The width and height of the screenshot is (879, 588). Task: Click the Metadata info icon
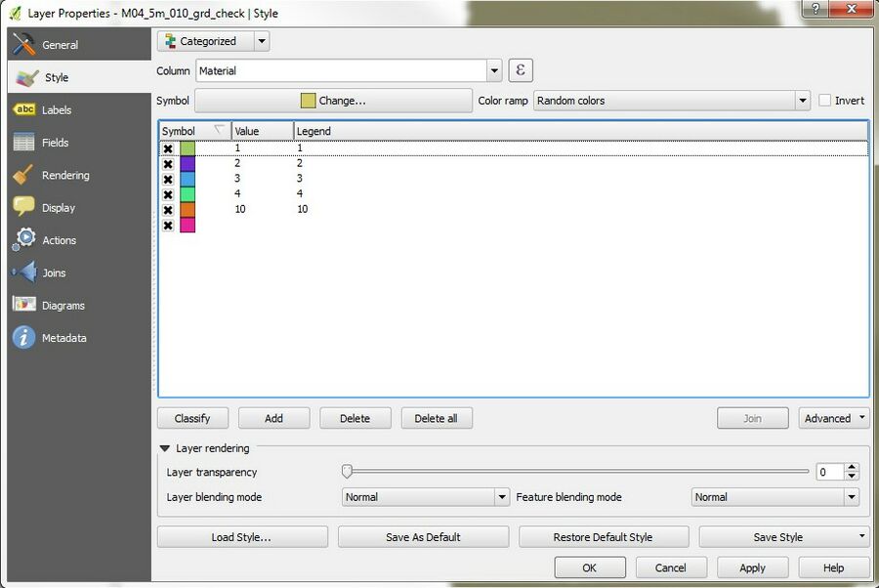(24, 338)
